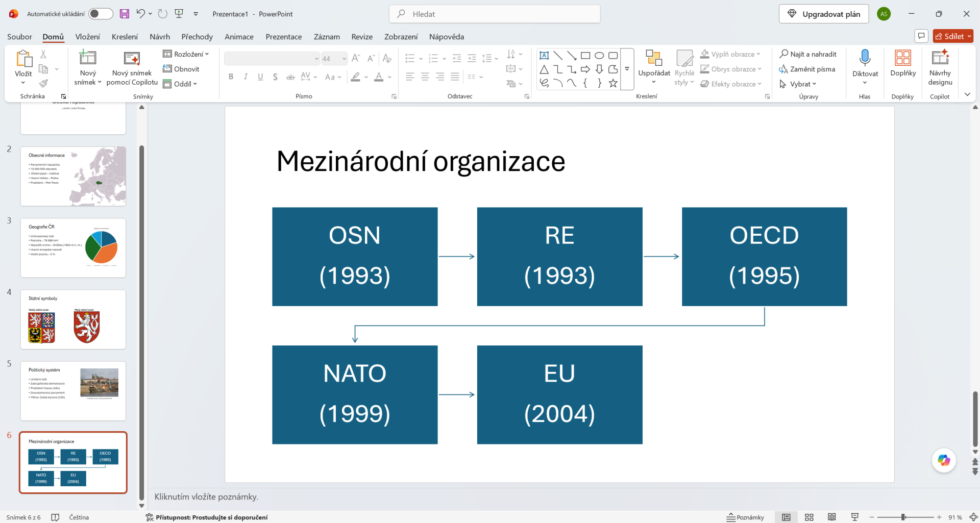Click Uspořádat arrange icon

654,58
